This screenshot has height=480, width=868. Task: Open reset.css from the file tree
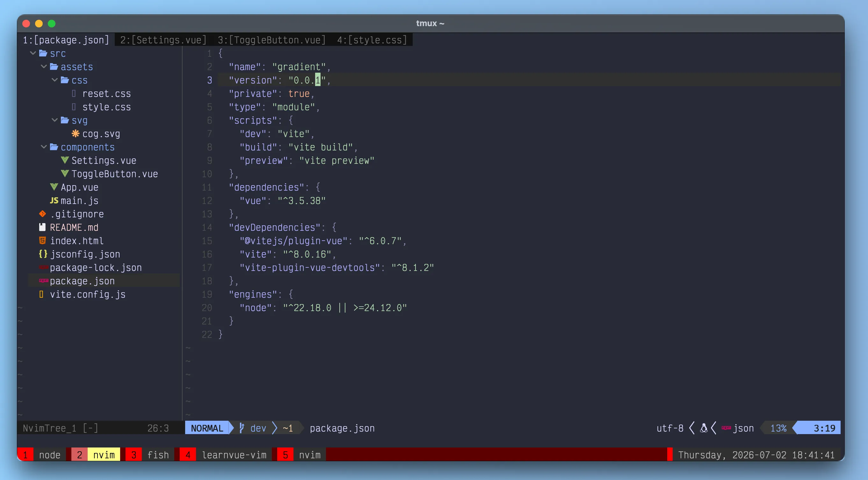coord(106,94)
